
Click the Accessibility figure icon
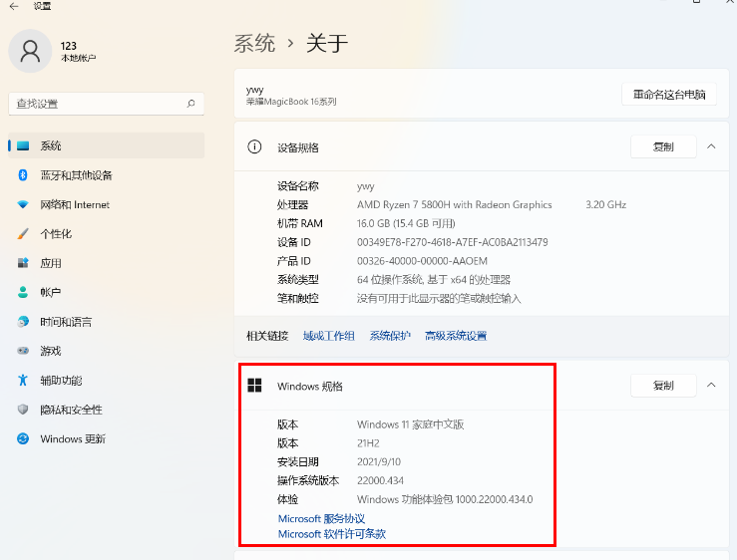[x=23, y=381]
